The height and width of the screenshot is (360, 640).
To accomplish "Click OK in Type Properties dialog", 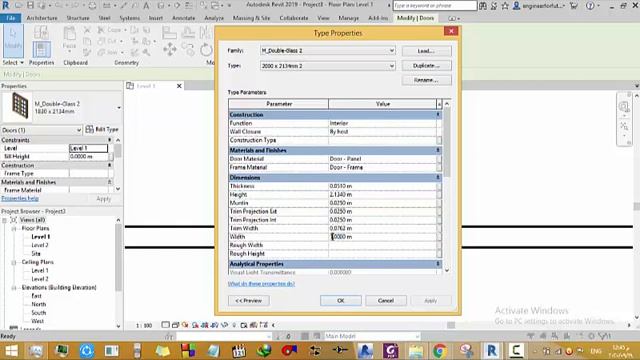I will [341, 300].
